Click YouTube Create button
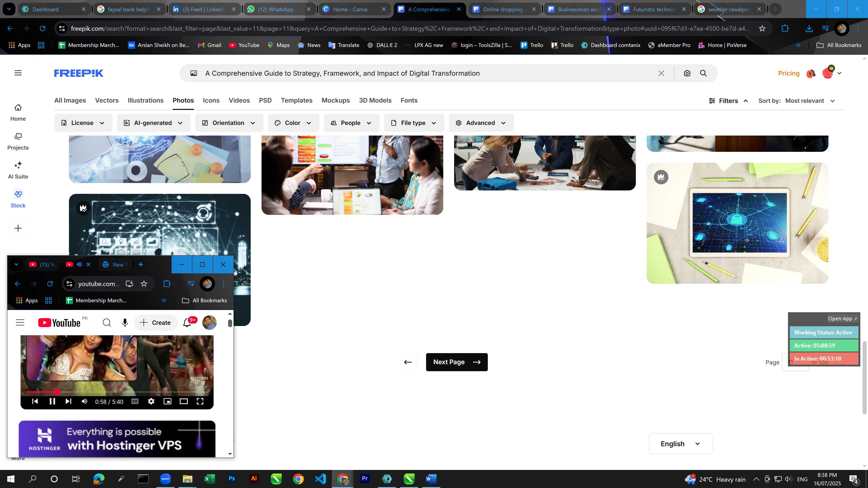Viewport: 868px width, 488px height. 156,323
